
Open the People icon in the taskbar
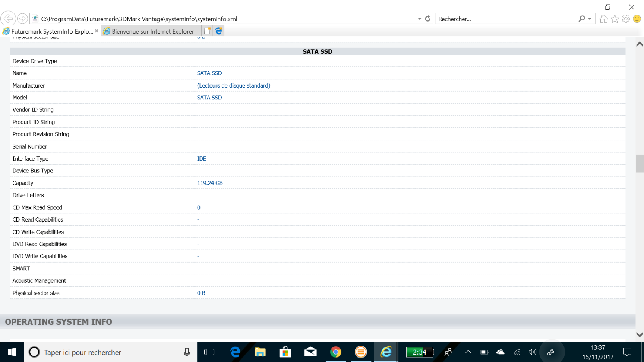coord(448,352)
